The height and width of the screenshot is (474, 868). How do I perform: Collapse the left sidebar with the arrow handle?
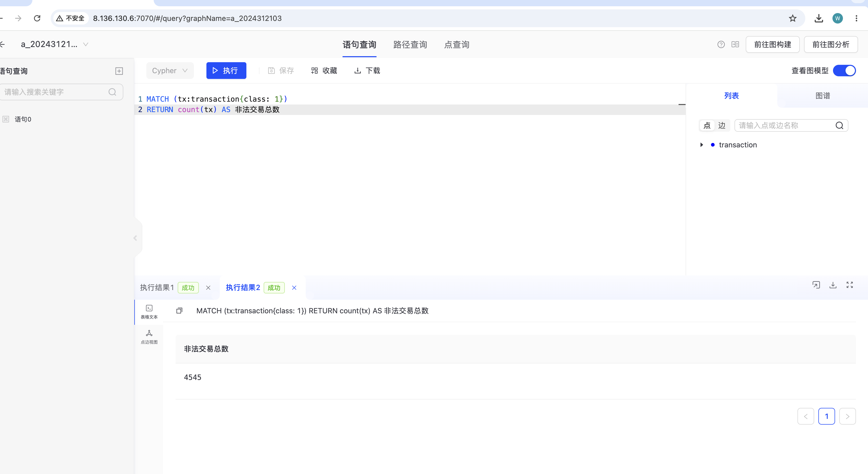click(135, 238)
